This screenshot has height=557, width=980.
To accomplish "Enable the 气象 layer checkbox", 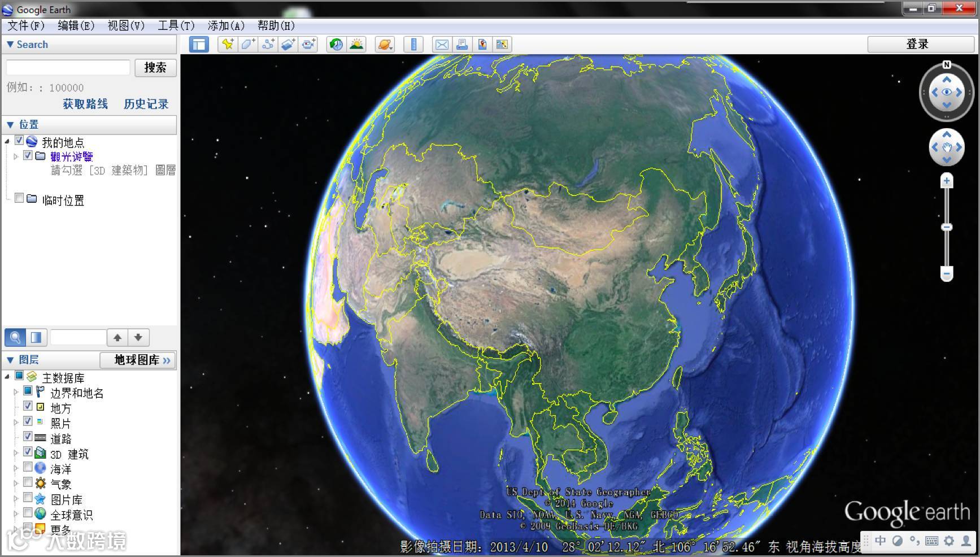I will (x=28, y=482).
